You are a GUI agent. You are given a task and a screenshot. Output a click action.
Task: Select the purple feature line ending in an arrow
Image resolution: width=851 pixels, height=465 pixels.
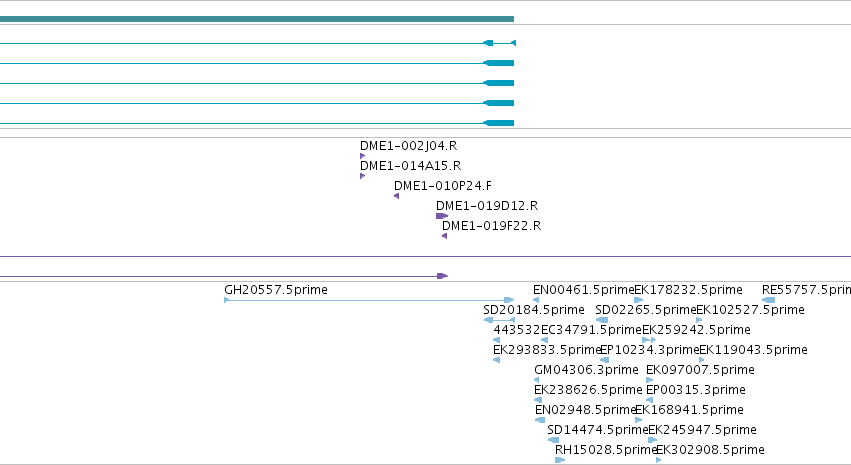click(224, 276)
